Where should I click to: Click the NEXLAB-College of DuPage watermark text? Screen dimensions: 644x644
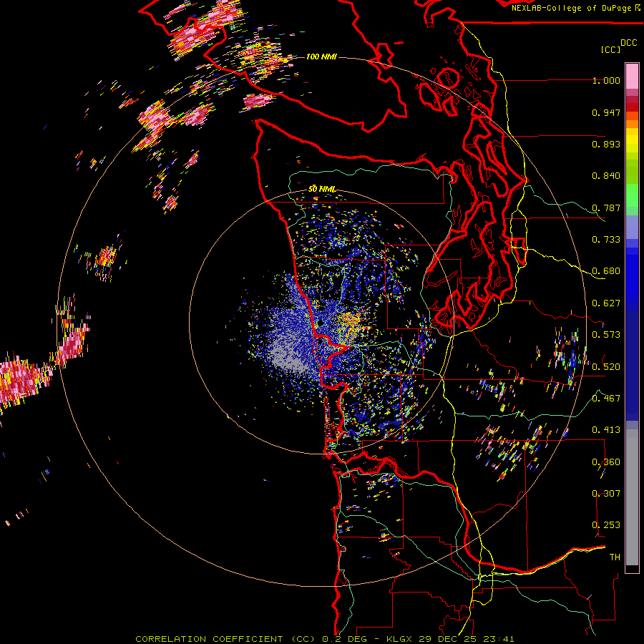click(572, 8)
